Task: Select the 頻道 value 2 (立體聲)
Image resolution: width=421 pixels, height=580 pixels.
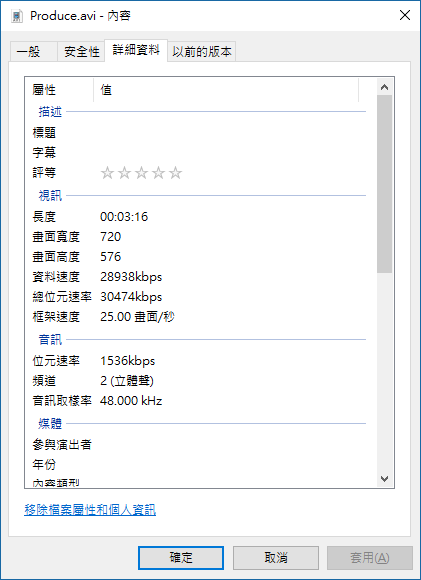Action: 127,381
